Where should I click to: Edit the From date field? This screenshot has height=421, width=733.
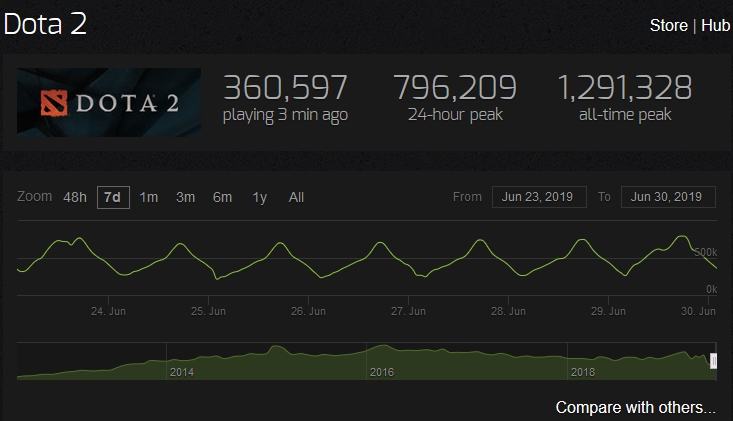539,197
